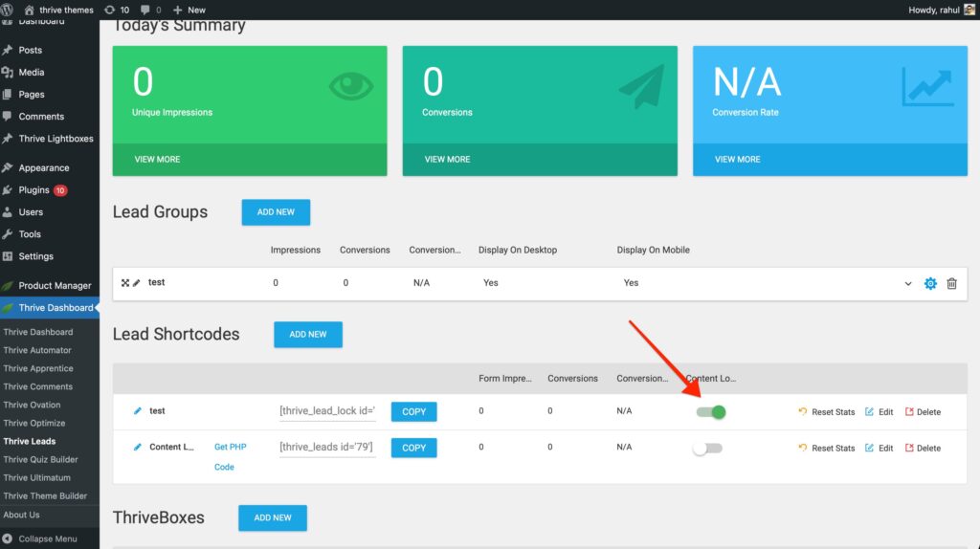Collapse the WordPress sidebar menu
This screenshot has width=980, height=549.
coord(47,538)
